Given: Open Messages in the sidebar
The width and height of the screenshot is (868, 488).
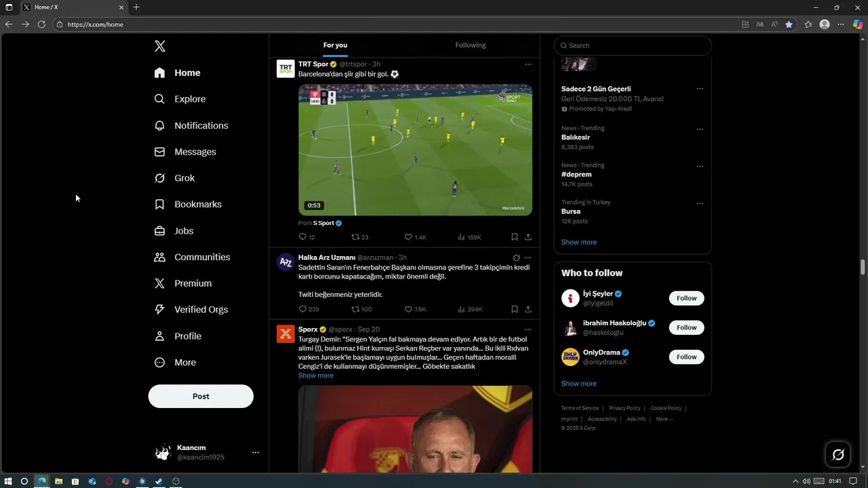Looking at the screenshot, I should click(x=186, y=152).
